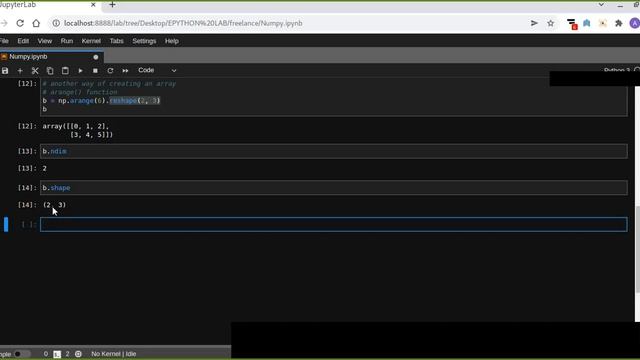Click the np.arange reshape code cell
The image size is (640, 360).
click(333, 96)
